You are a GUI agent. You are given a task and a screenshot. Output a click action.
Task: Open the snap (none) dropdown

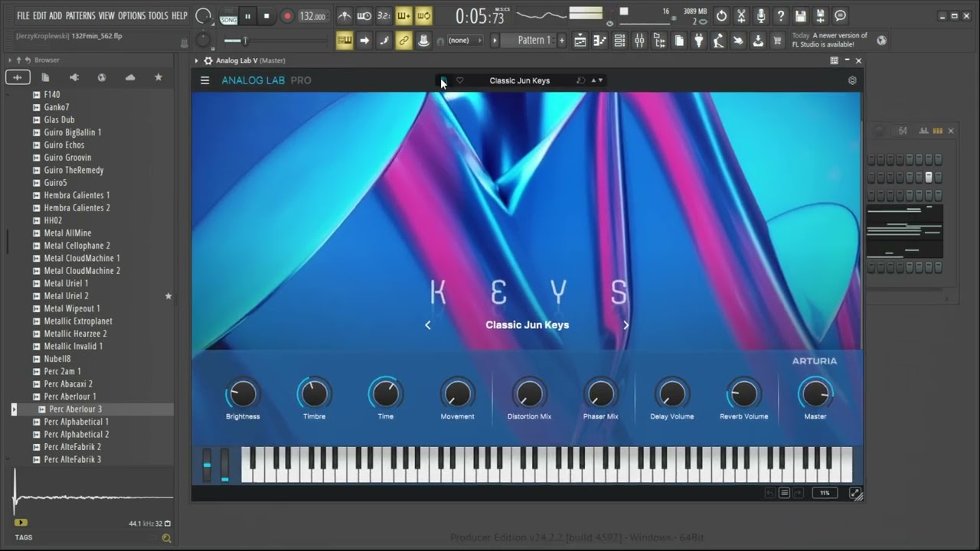click(465, 41)
